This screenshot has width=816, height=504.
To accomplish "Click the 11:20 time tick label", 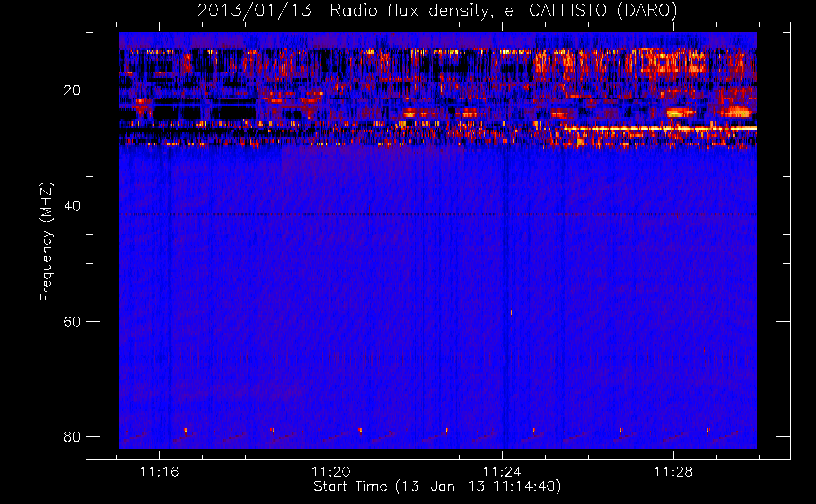I will pos(331,472).
